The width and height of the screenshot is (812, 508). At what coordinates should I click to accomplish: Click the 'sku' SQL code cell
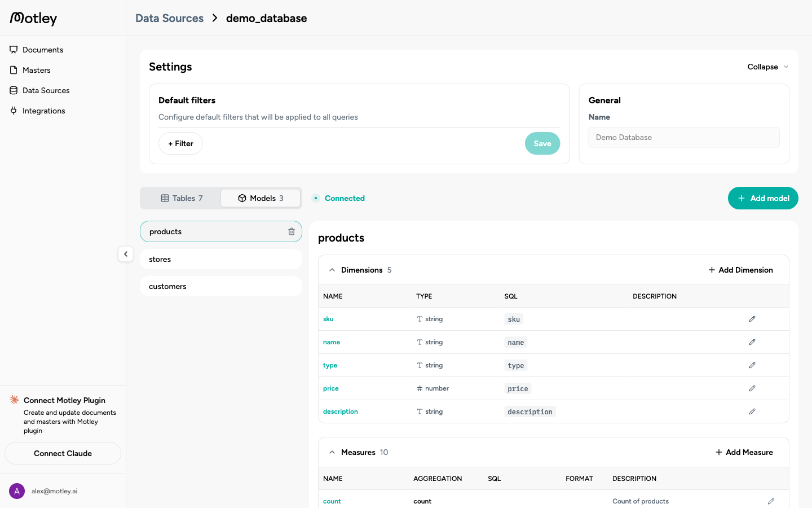514,319
